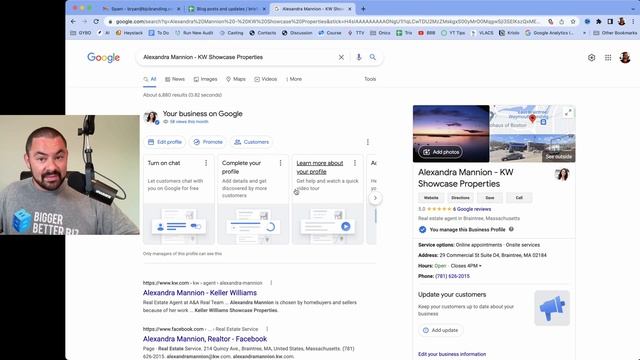Screen dimensions: 640x360
Task: Open Alexandra Mannion, Realtor - Facebook result
Action: pyautogui.click(x=204, y=339)
